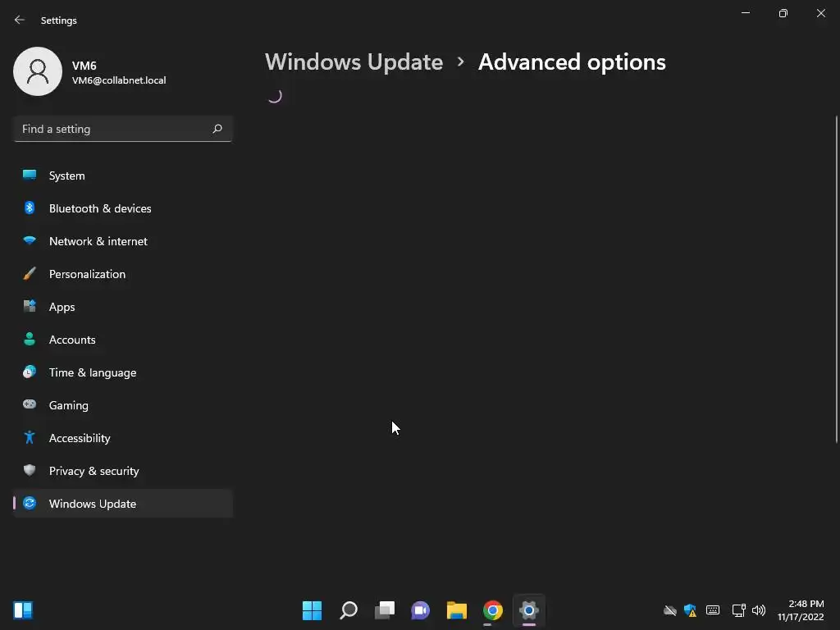Open the volume speaker tray icon
This screenshot has width=840, height=630.
759,610
